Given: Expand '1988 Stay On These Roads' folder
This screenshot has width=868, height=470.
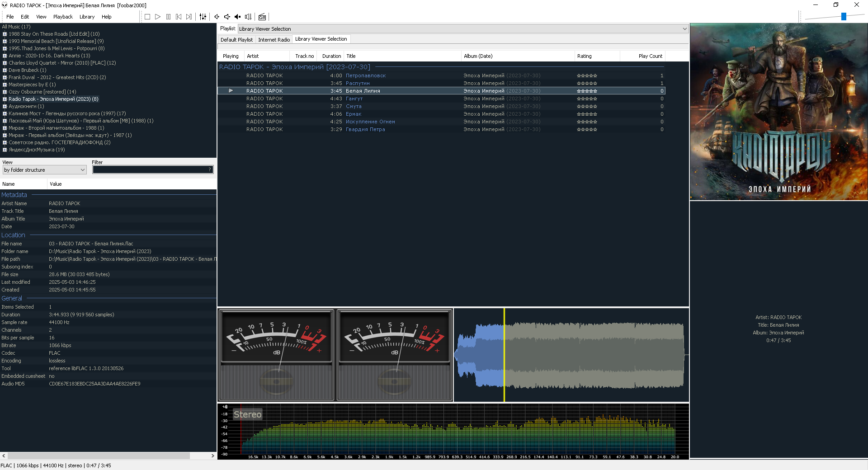Looking at the screenshot, I should point(5,34).
